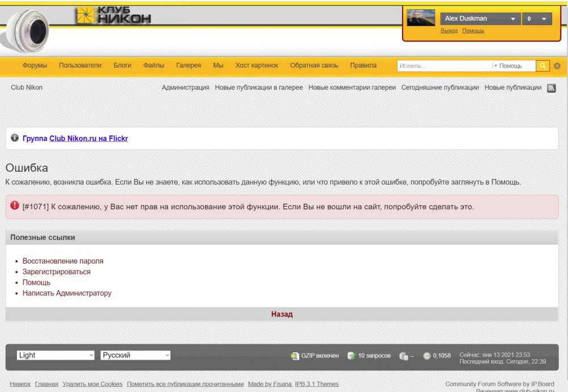The height and width of the screenshot is (392, 568).
Task: Focus the Искать search field
Action: point(445,65)
